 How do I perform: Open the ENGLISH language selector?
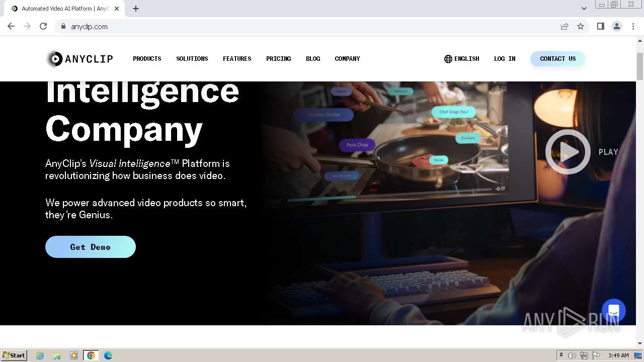[x=467, y=59]
